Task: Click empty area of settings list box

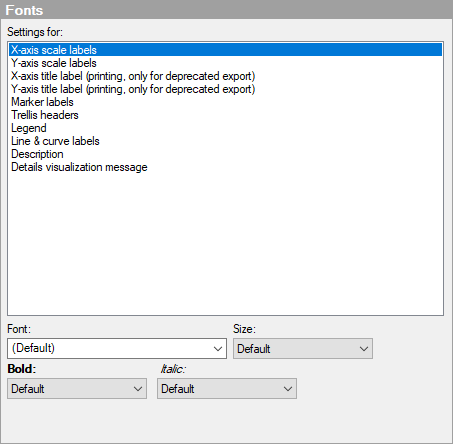Action: tap(226, 243)
